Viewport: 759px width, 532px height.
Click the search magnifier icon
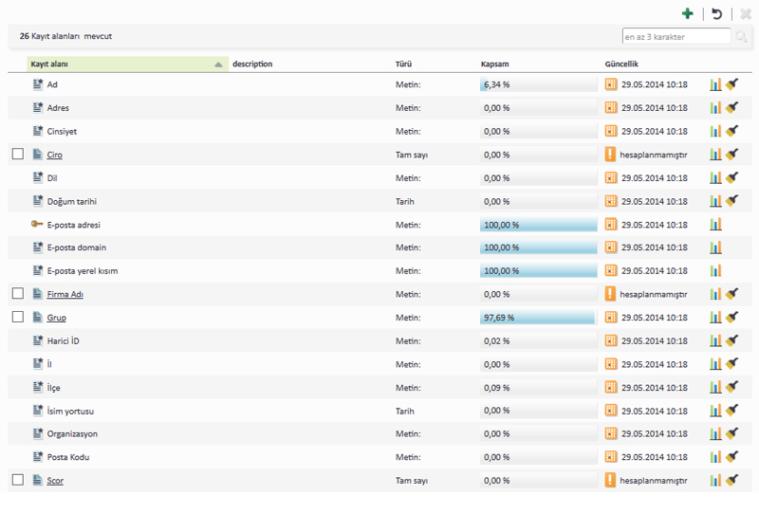pyautogui.click(x=742, y=37)
